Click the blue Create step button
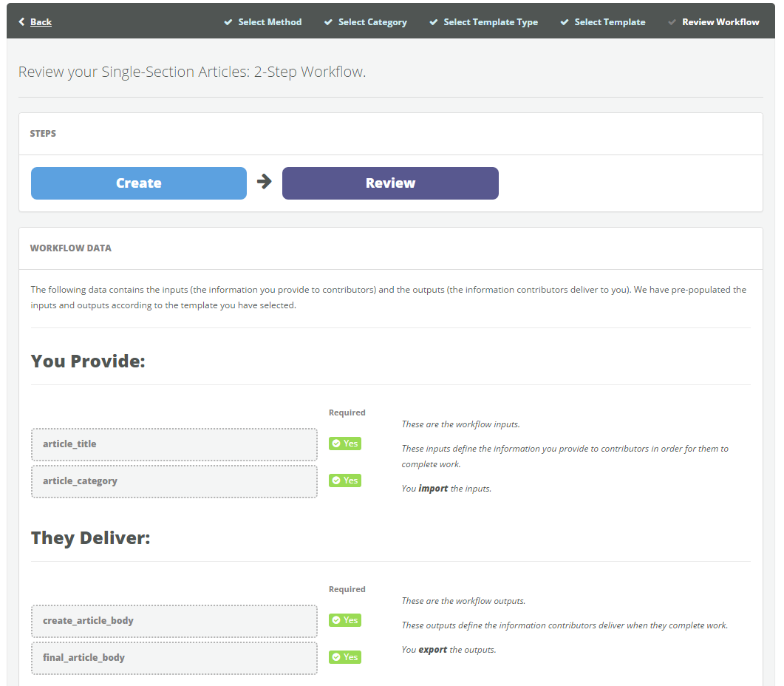Image resolution: width=784 pixels, height=686 pixels. tap(138, 183)
